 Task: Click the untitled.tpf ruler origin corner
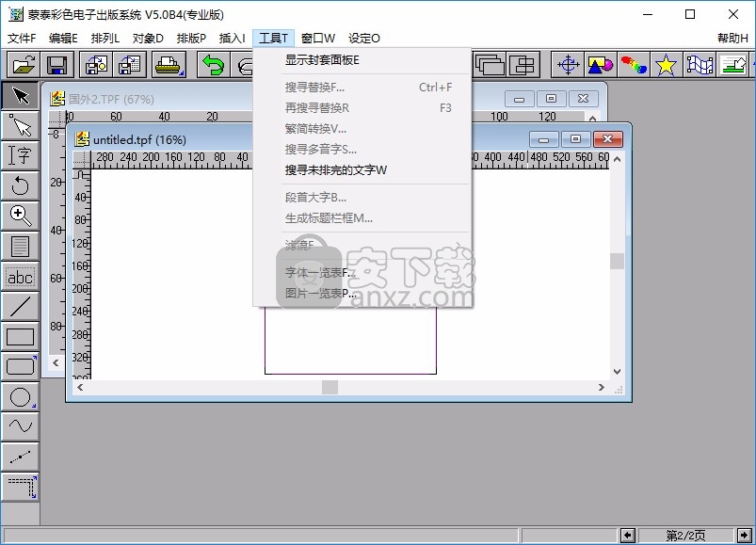82,159
